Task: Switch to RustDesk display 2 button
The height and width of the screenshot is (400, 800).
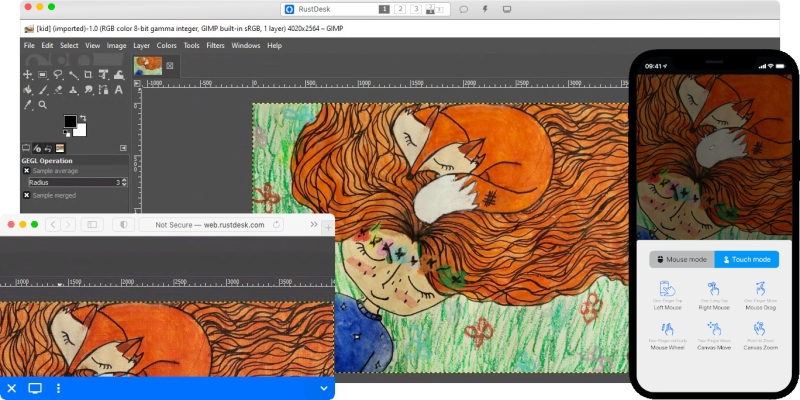Action: [400, 9]
